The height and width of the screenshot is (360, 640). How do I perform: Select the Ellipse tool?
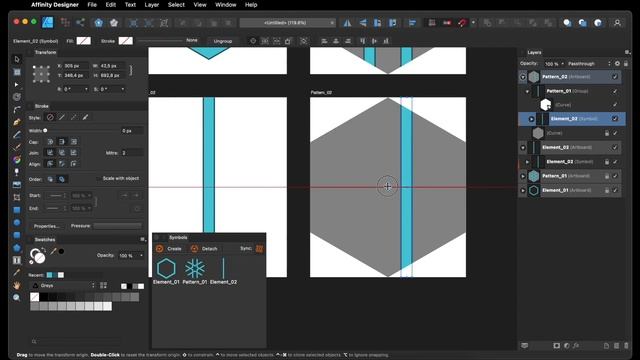click(17, 222)
